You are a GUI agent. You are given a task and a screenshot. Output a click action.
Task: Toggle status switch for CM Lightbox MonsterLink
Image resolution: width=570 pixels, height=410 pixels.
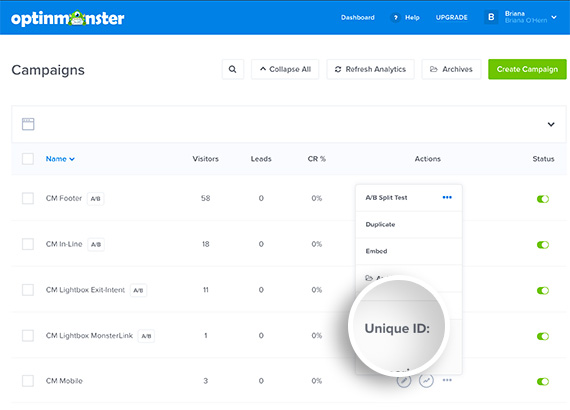(x=543, y=336)
